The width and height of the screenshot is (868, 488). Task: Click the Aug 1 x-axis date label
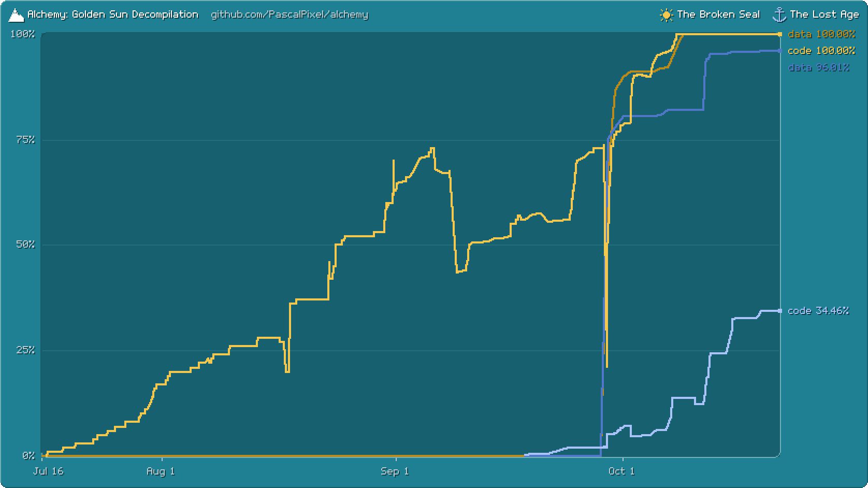point(161,471)
